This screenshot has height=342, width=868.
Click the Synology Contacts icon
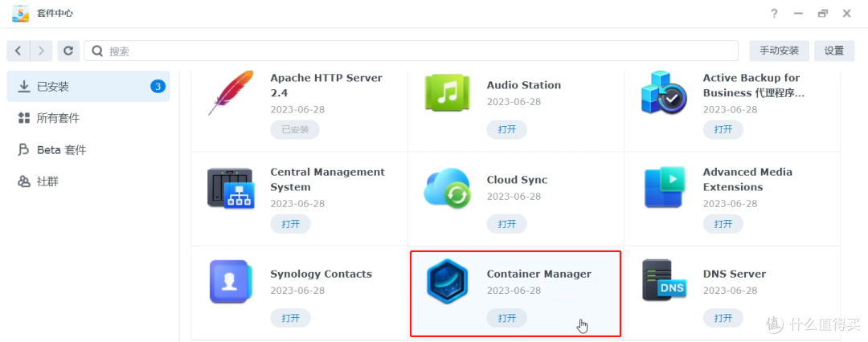coord(231,282)
